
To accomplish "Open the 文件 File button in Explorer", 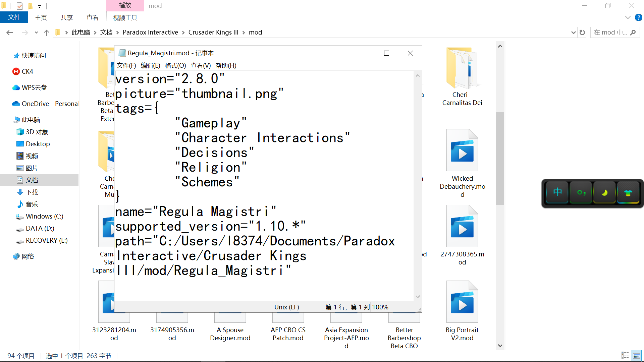I will [x=14, y=17].
